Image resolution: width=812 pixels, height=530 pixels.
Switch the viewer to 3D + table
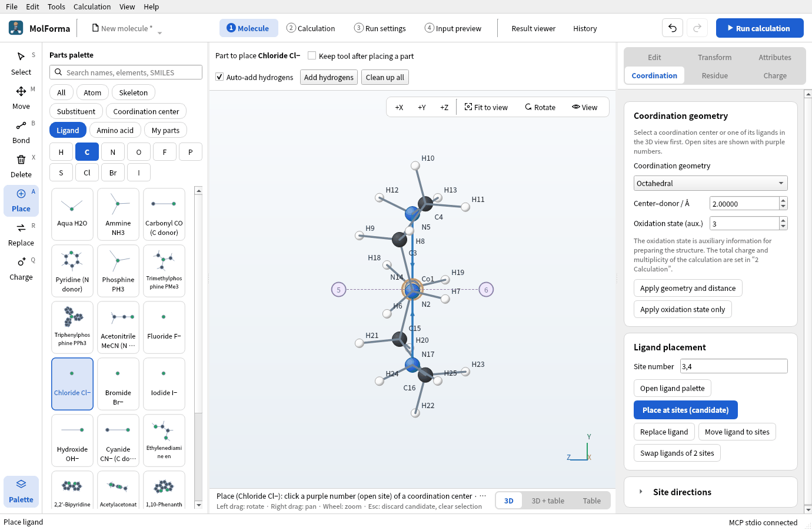548,501
